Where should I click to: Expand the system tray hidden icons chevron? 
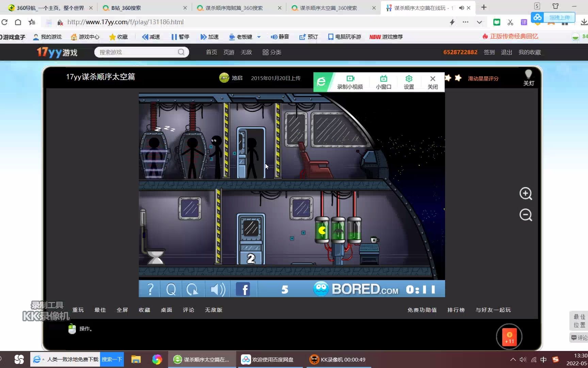[x=513, y=359]
